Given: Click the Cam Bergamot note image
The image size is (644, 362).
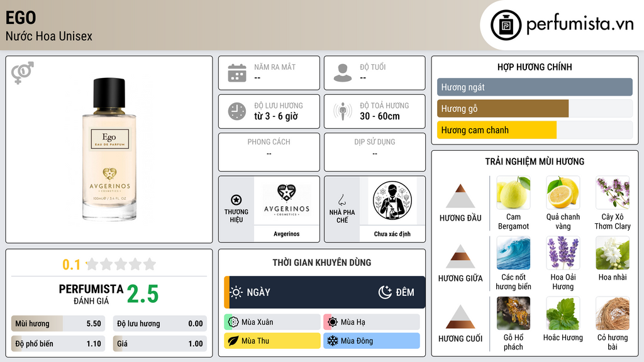Looking at the screenshot, I should tap(513, 192).
